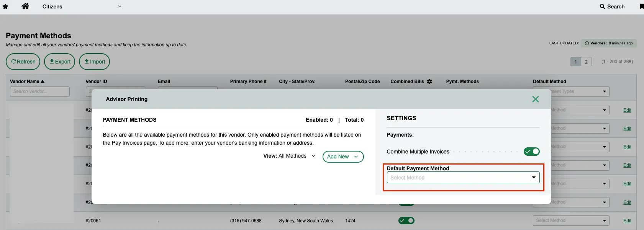Open Select Method dropdown for vendor #20061
This screenshot has width=644, height=230.
pos(571,220)
